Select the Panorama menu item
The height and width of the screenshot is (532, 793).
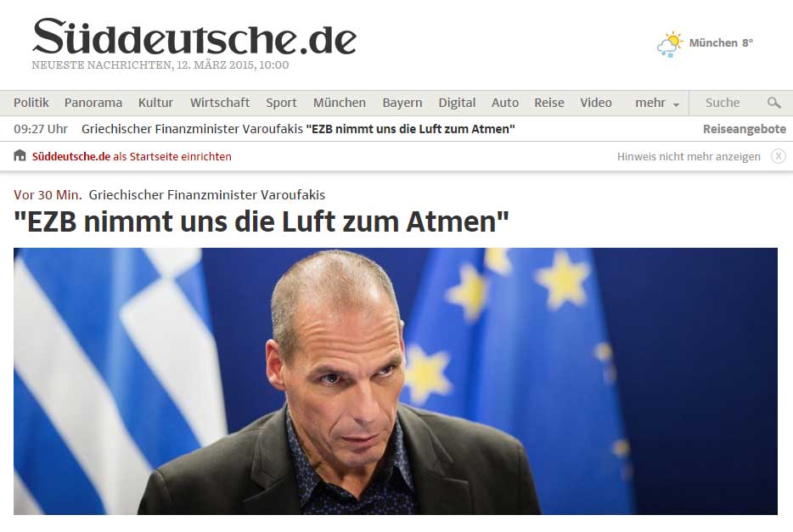pos(93,103)
